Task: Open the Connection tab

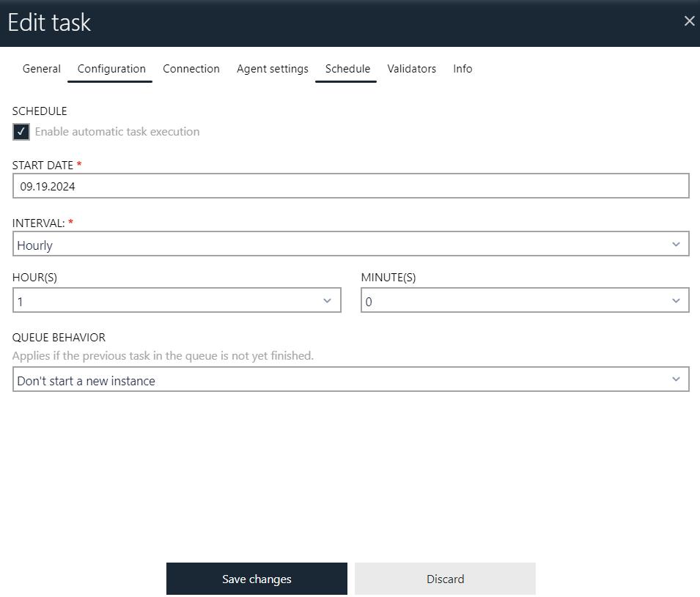Action: [x=191, y=68]
